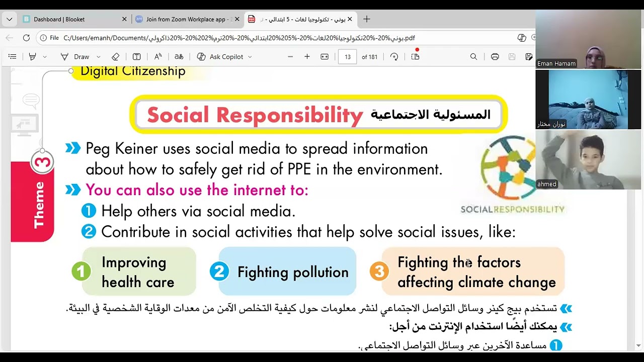This screenshot has height=362, width=644.
Task: Start Read aloud for the PDF
Action: pos(158,57)
